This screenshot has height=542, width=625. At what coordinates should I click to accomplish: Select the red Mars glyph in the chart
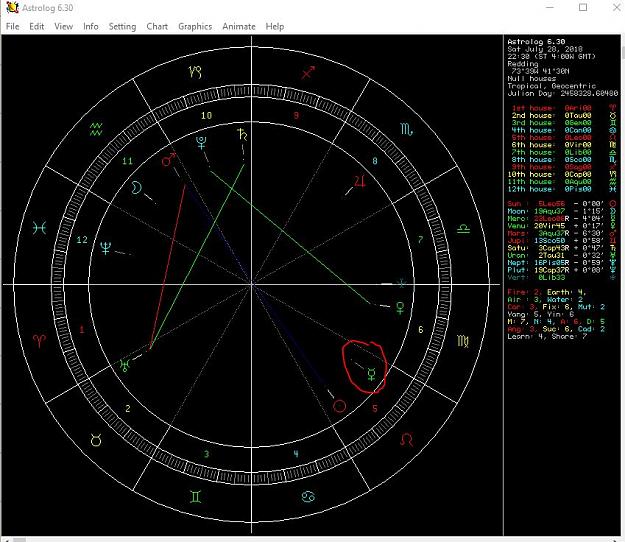169,159
